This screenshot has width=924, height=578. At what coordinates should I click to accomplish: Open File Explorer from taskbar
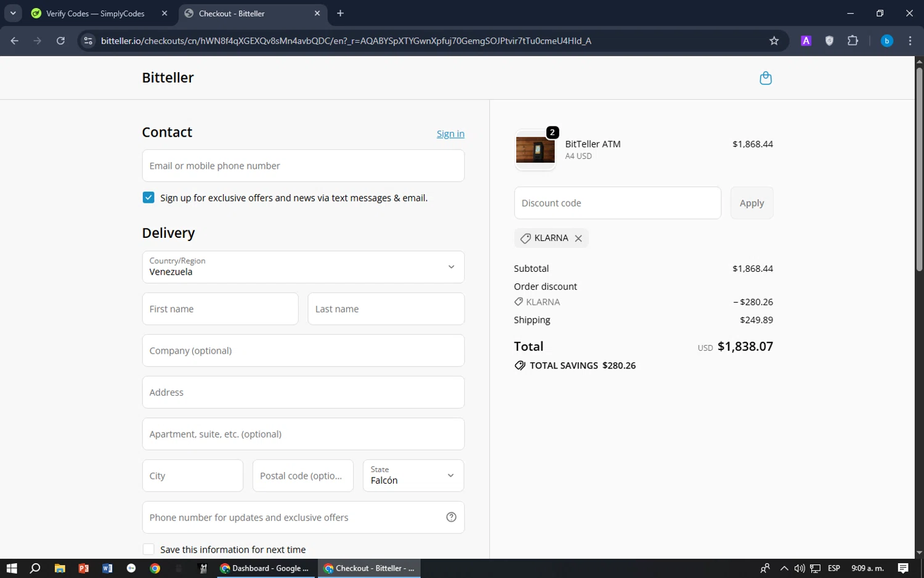pyautogui.click(x=60, y=568)
